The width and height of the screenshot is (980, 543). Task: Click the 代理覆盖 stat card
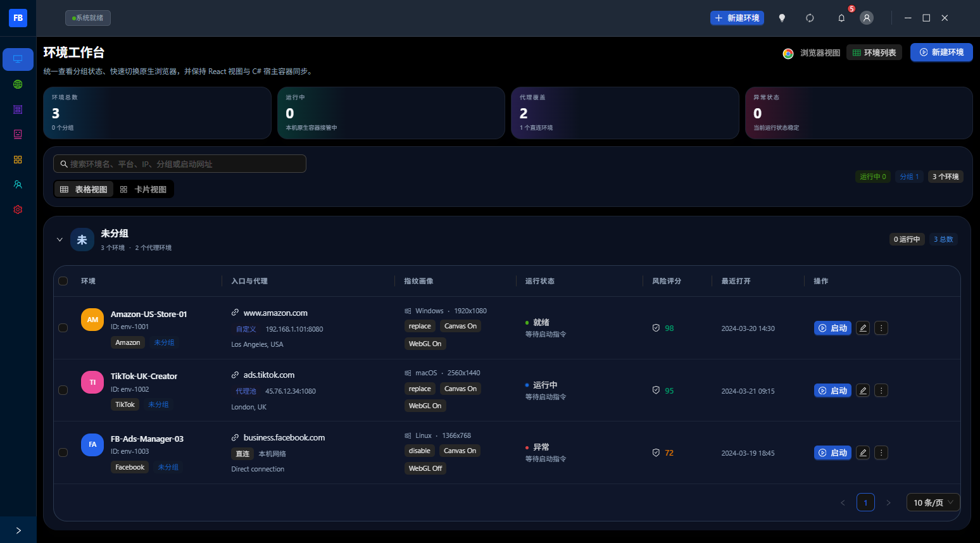coord(625,113)
